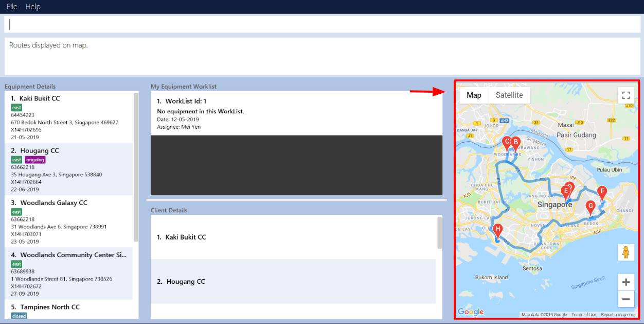Select Hougang CC equipment entry
The width and height of the screenshot is (644, 324).
pos(69,169)
